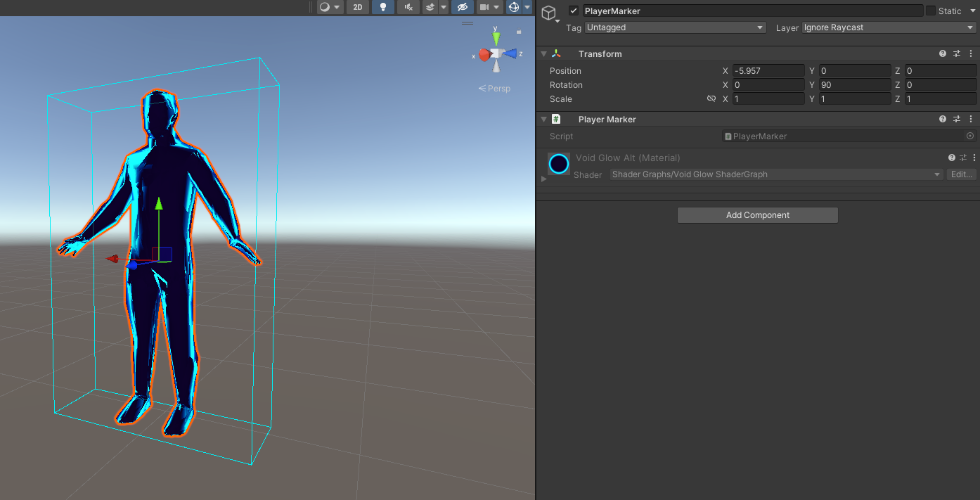This screenshot has width=980, height=500.
Task: Open the Transform component three-dot menu
Action: pos(970,54)
